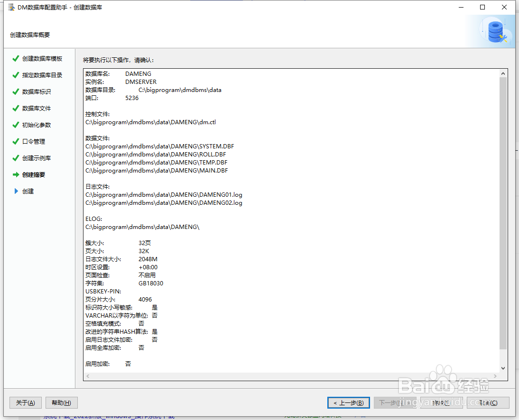
Task: Click checkmark beside 初始化参数 step
Action: click(x=16, y=125)
